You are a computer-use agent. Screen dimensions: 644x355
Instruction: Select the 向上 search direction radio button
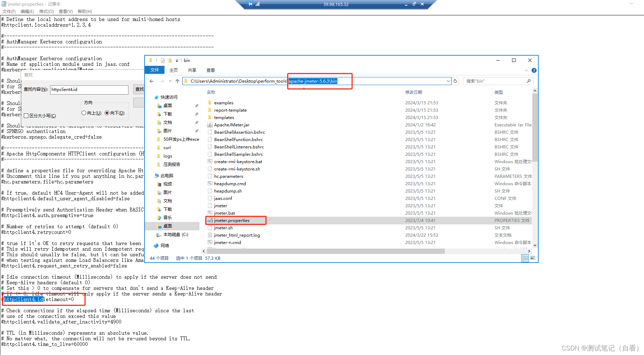[x=84, y=113]
